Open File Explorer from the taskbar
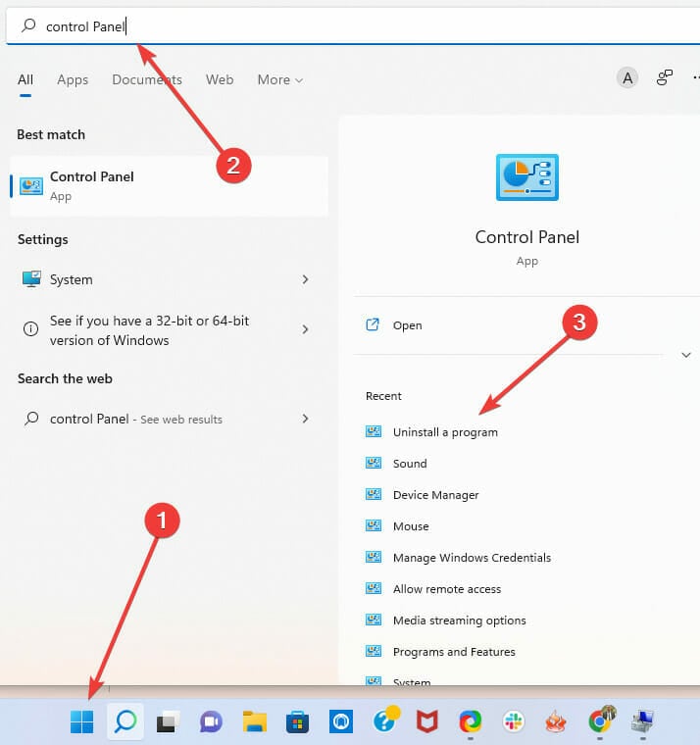This screenshot has height=745, width=700. tap(254, 721)
